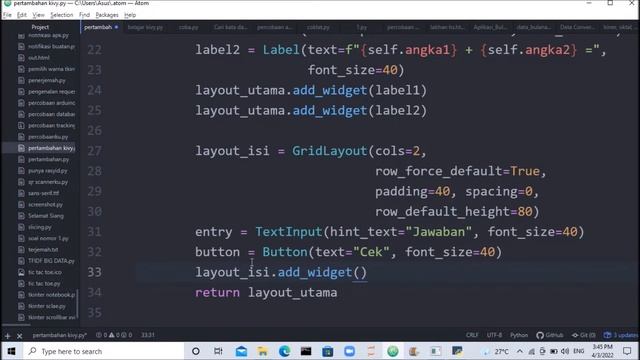The width and height of the screenshot is (640, 360).
Task: Open out.html in the project tree
Action: (x=39, y=58)
